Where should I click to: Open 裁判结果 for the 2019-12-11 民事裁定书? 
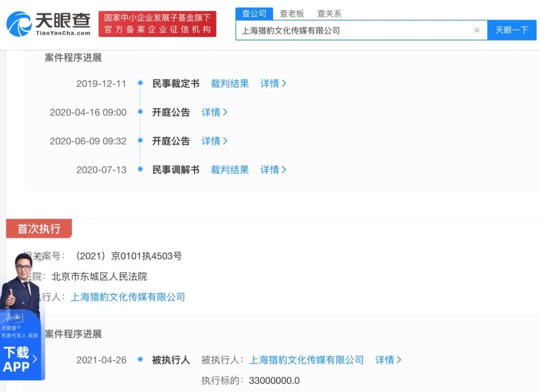click(x=229, y=83)
